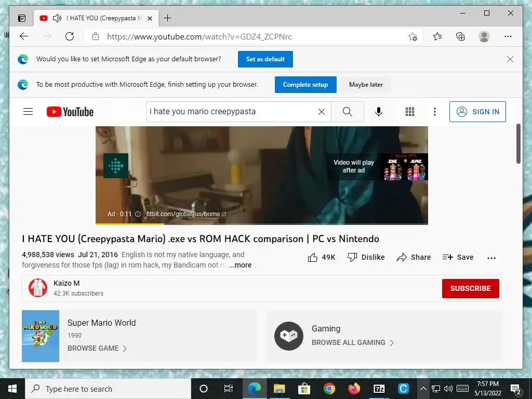
Task: Open fitbit.com/global/us/home ad link
Action: pos(186,214)
